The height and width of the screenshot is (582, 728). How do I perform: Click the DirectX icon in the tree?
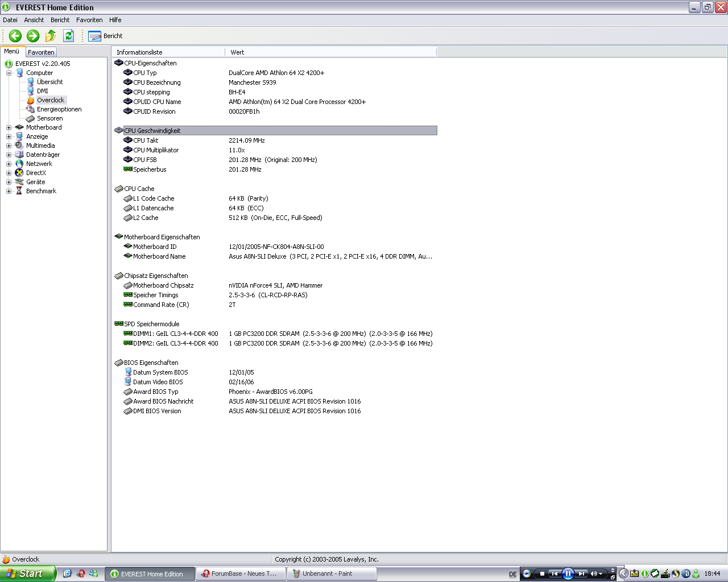click(19, 173)
